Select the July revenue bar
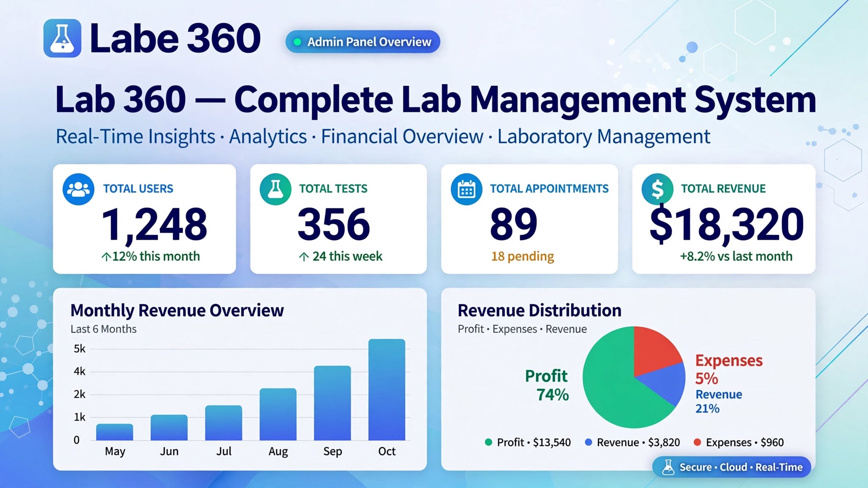Image resolution: width=868 pixels, height=488 pixels. (224, 423)
